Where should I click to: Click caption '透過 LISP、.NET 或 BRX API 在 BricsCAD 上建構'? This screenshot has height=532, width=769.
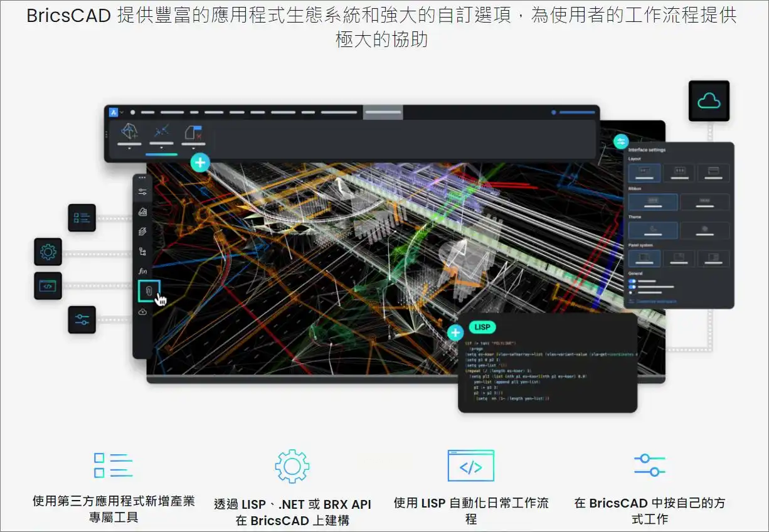pyautogui.click(x=292, y=512)
